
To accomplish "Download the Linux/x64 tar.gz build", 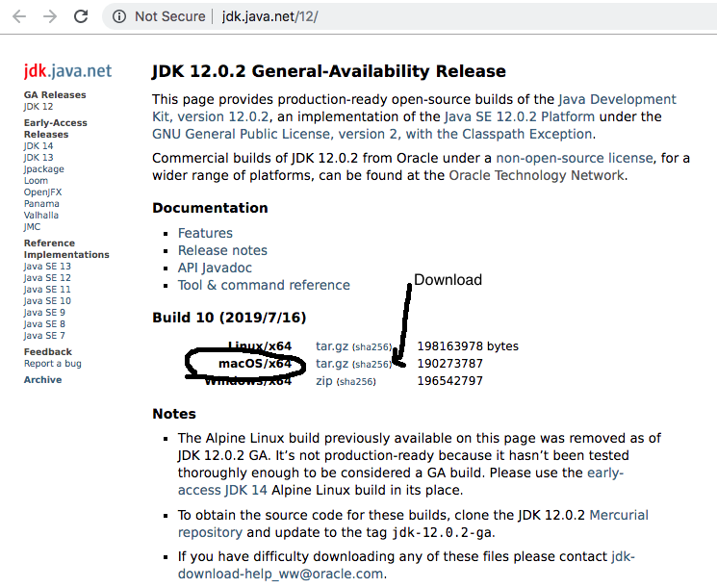I will [x=332, y=346].
